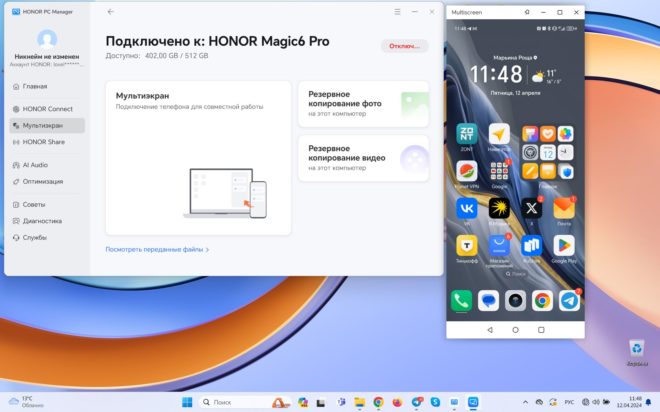Open Windows Start menu
The image size is (660, 412).
click(x=187, y=402)
